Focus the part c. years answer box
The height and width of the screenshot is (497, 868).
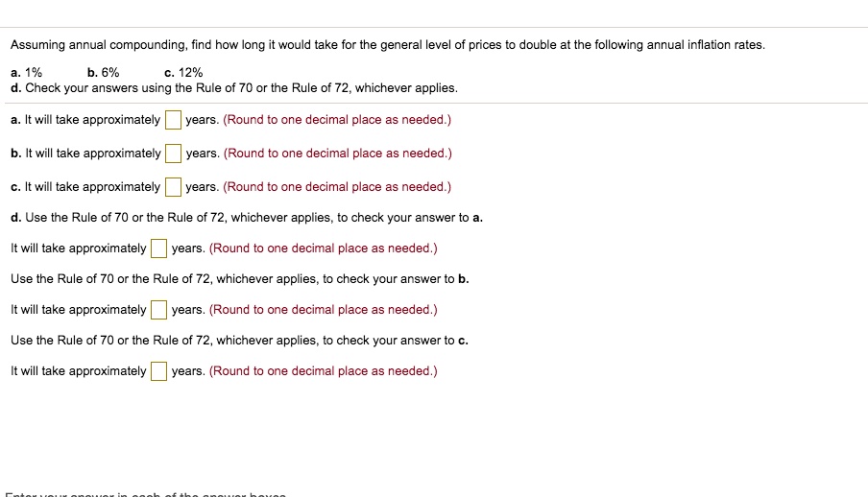tap(173, 187)
